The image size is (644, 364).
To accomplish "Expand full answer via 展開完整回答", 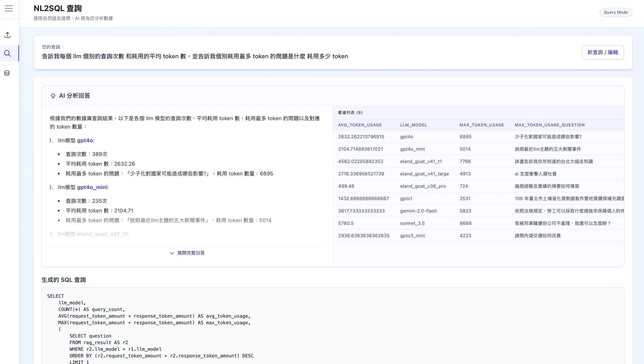I will [191, 253].
